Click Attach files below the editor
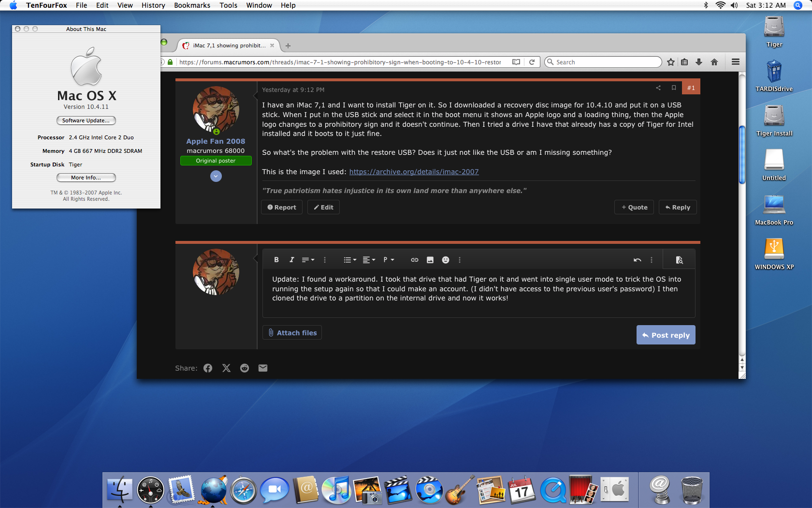The image size is (812, 508). 292,333
